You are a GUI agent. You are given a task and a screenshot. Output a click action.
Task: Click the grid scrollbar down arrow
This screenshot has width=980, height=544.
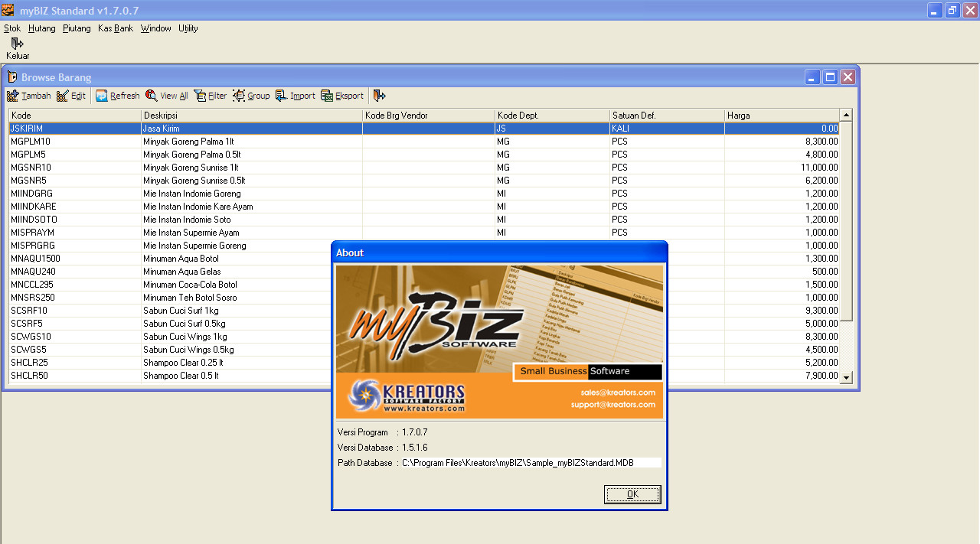click(846, 376)
